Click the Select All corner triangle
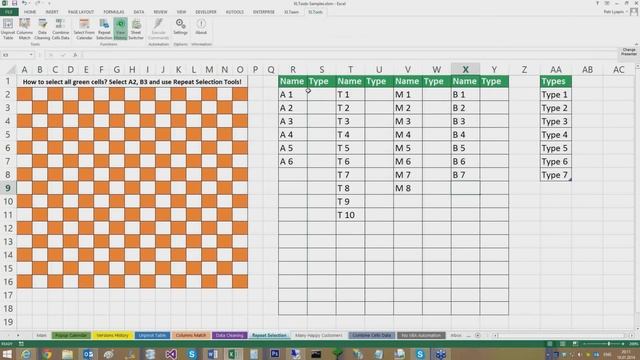 (11, 70)
